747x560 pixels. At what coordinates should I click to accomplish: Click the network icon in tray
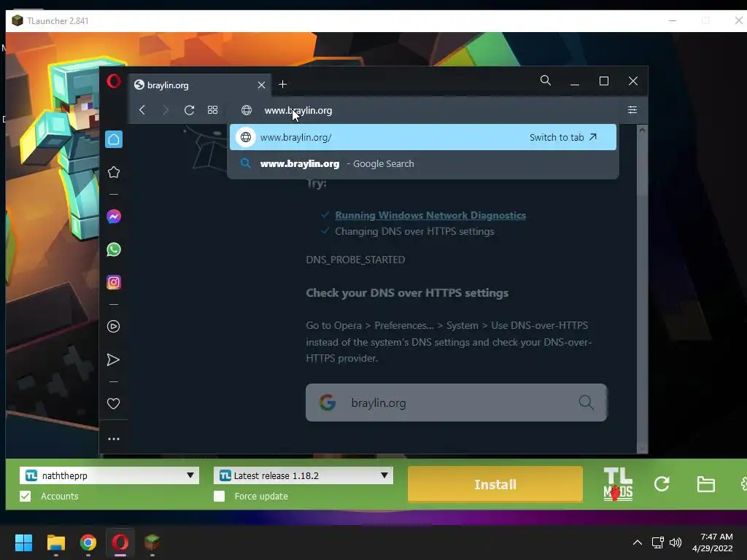(658, 542)
